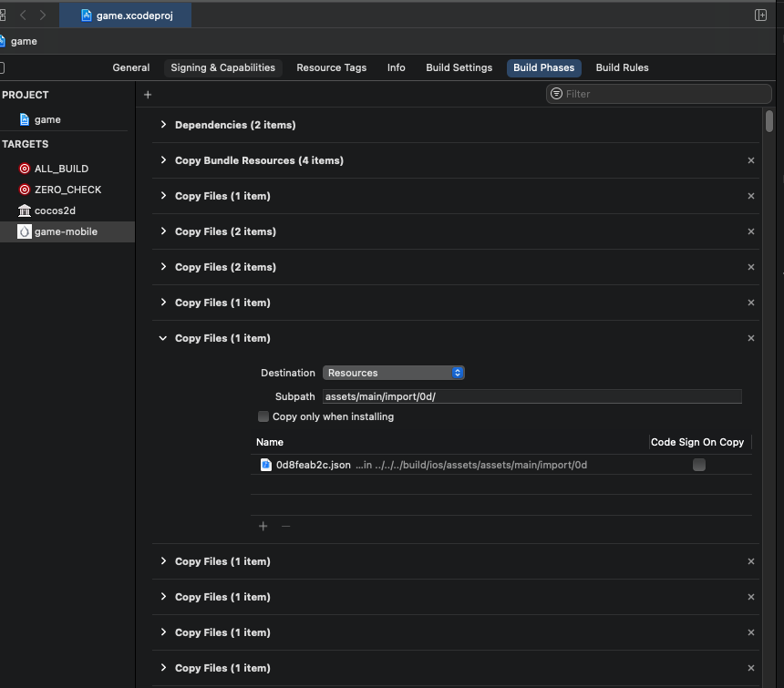Toggle Code Sign On Copy for 0d8feab2c.json
Image resolution: width=784 pixels, height=688 pixels.
[699, 465]
